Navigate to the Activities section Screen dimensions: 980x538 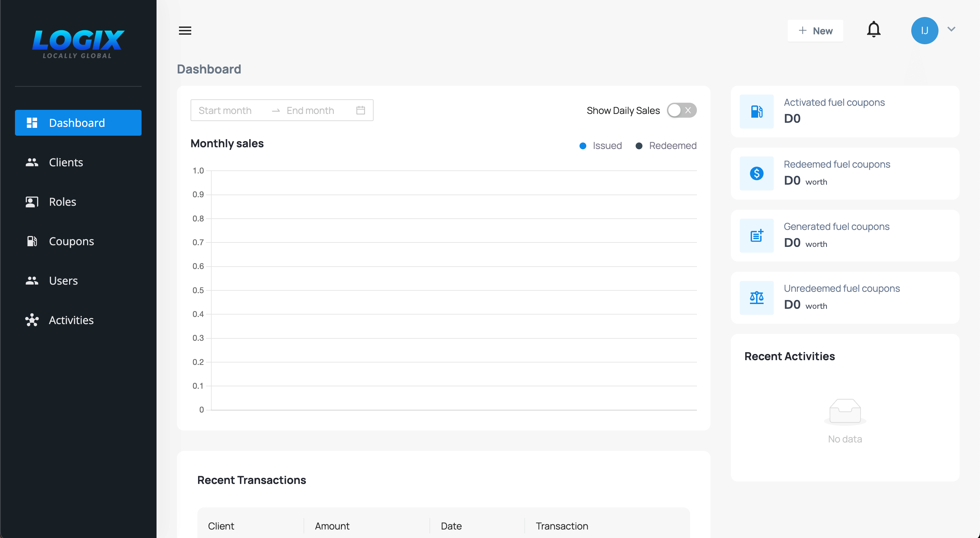[71, 320]
